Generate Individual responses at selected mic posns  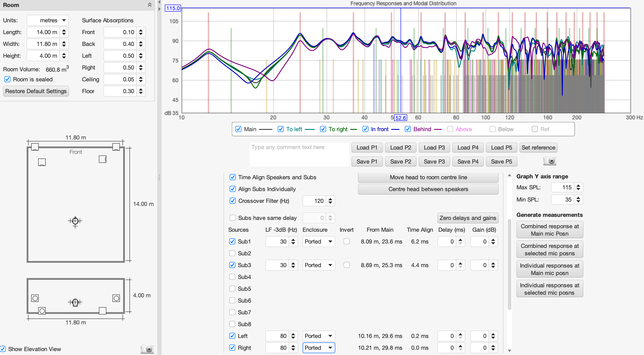pyautogui.click(x=549, y=289)
